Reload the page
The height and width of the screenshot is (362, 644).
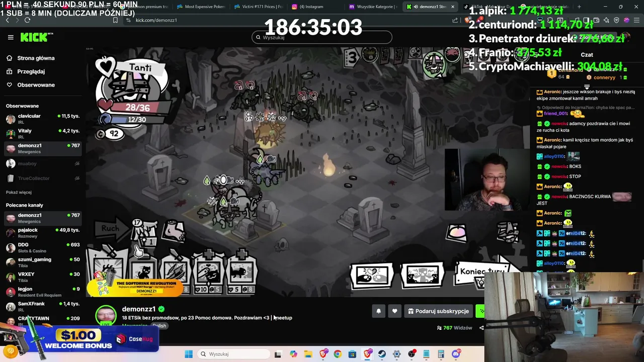point(27,20)
